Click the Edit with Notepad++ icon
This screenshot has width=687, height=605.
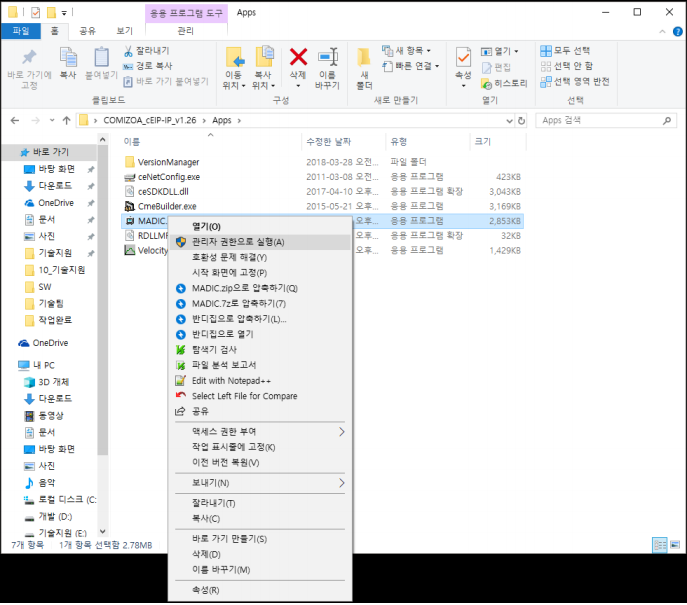(x=181, y=381)
